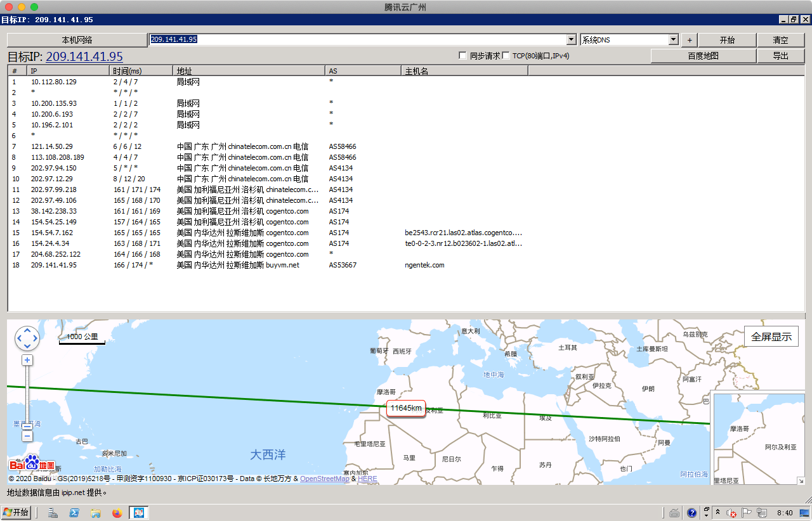Clear results with 清空
This screenshot has width=812, height=521.
point(780,40)
